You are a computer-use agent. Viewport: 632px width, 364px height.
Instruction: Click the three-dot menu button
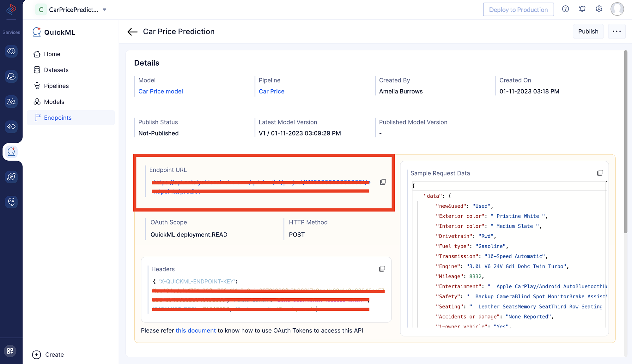617,31
